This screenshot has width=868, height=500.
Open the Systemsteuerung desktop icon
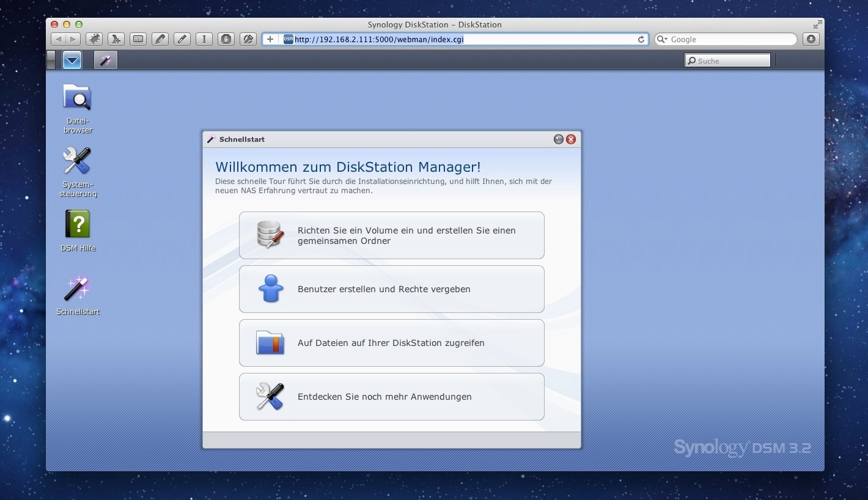click(x=78, y=172)
